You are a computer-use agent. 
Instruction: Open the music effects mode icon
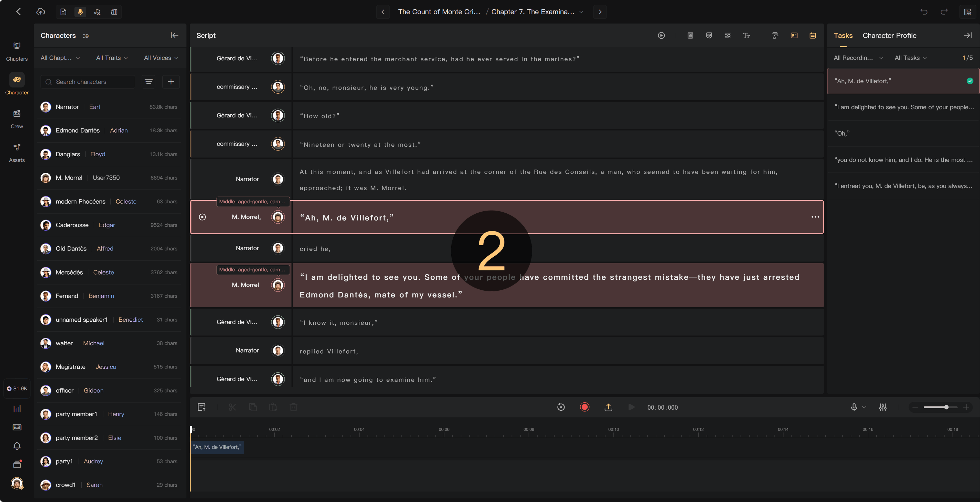(x=97, y=12)
